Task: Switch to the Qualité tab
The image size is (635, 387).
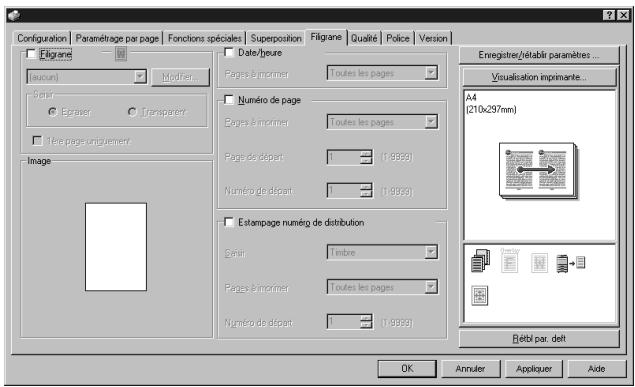Action: (364, 38)
